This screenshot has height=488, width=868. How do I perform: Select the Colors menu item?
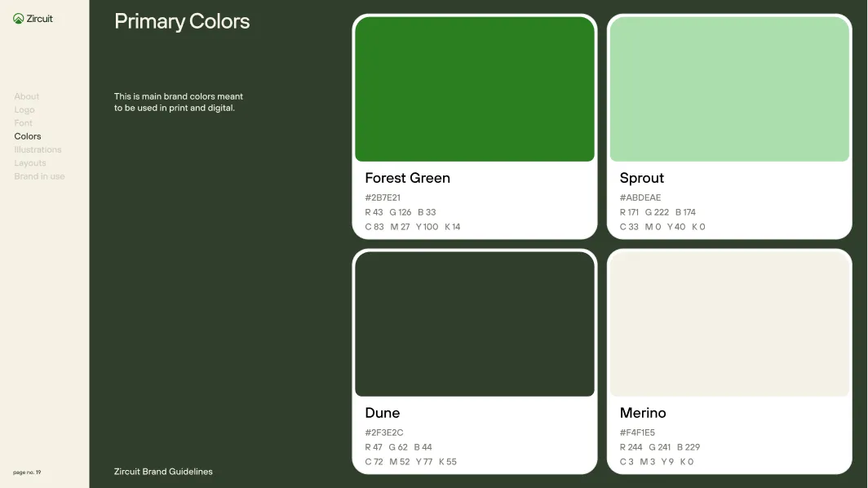coord(27,136)
